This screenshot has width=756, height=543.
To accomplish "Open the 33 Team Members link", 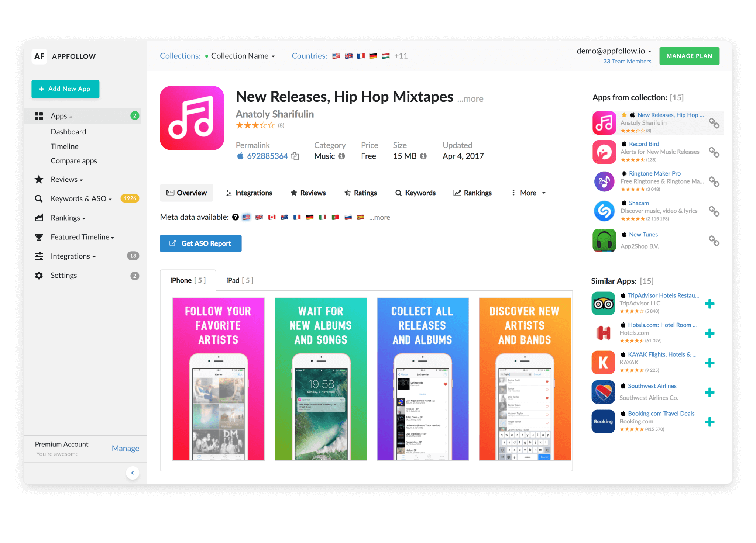I will pos(627,62).
